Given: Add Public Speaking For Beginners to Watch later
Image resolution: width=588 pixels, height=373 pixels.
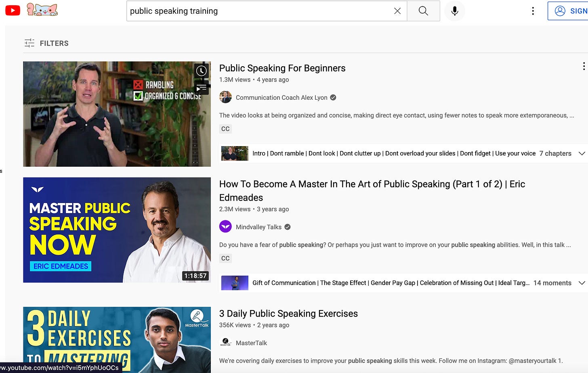Looking at the screenshot, I should point(202,71).
